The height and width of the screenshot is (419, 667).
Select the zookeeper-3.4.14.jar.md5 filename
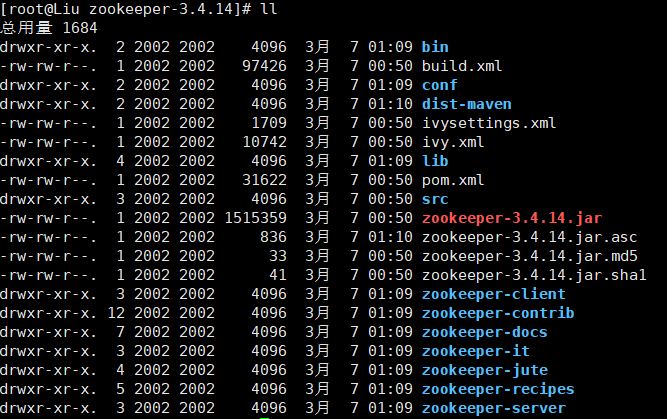coord(530,256)
